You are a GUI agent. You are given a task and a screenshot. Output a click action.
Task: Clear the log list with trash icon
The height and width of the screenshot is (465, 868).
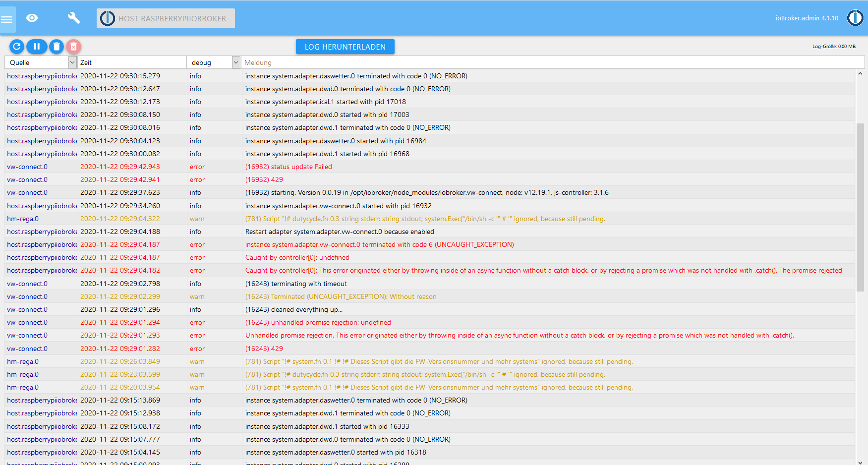[57, 47]
